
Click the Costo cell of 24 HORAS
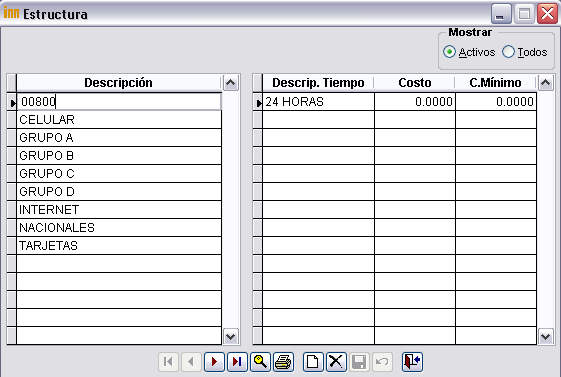[x=415, y=102]
